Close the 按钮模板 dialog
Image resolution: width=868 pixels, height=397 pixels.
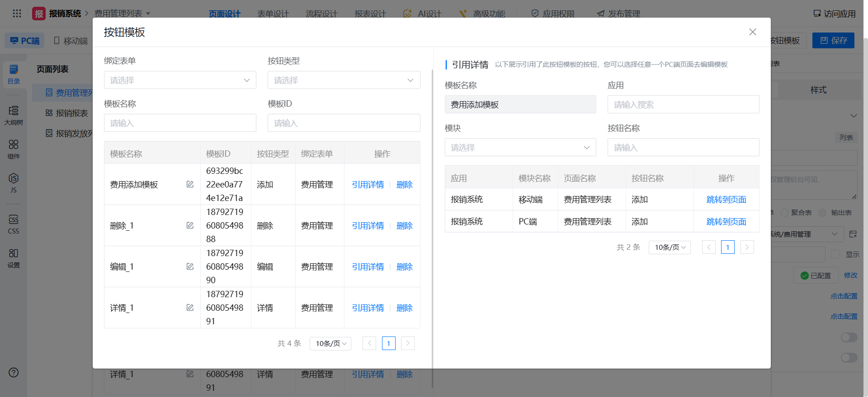pyautogui.click(x=752, y=32)
